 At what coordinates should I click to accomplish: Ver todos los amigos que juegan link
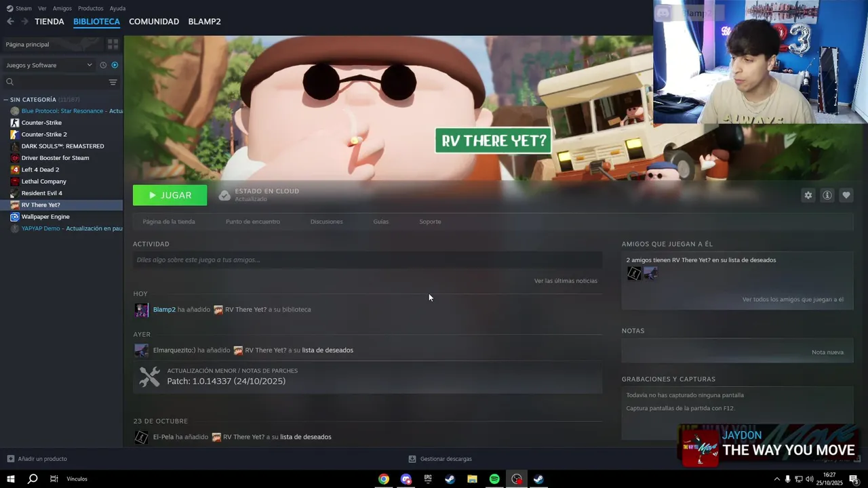click(x=793, y=300)
